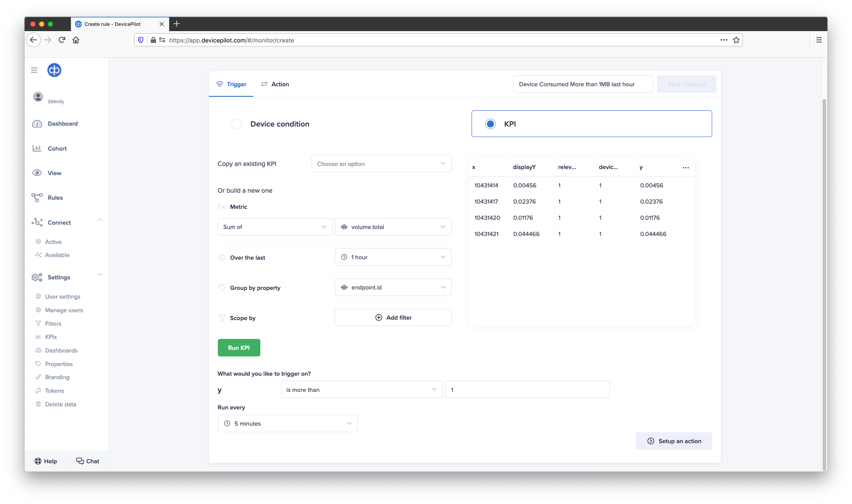Click the DevicePilot logo icon
The height and width of the screenshot is (504, 852).
tap(54, 70)
